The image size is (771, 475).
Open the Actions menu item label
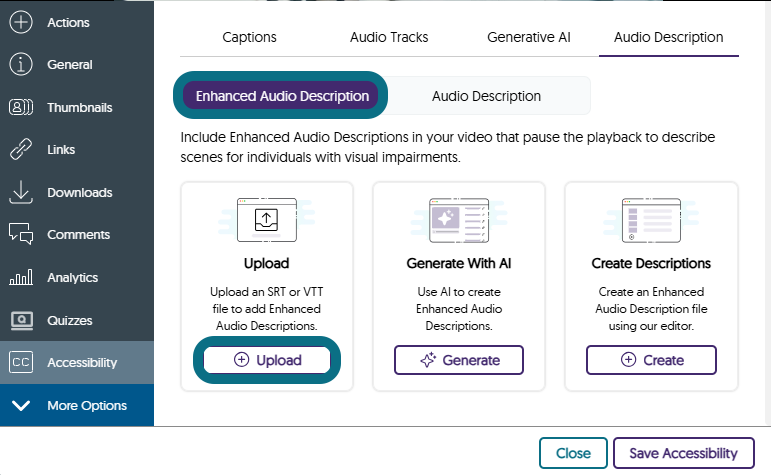[68, 23]
